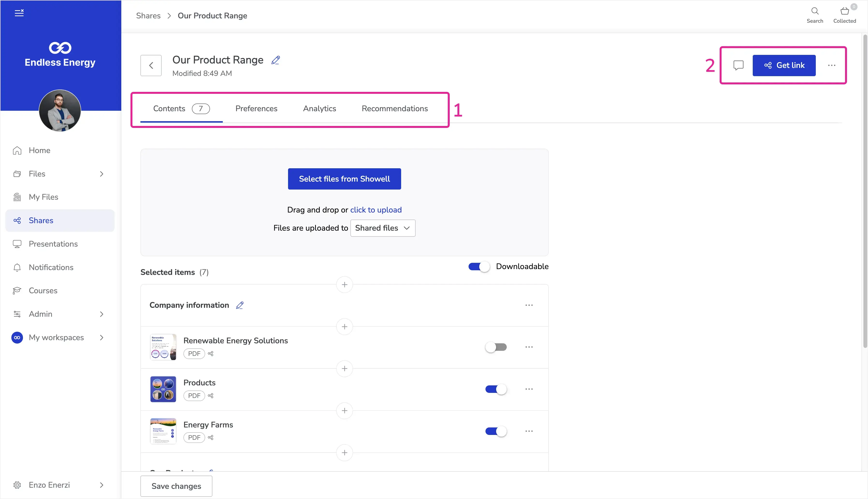The height and width of the screenshot is (499, 868).
Task: Click the Presentations screen icon
Action: click(17, 244)
